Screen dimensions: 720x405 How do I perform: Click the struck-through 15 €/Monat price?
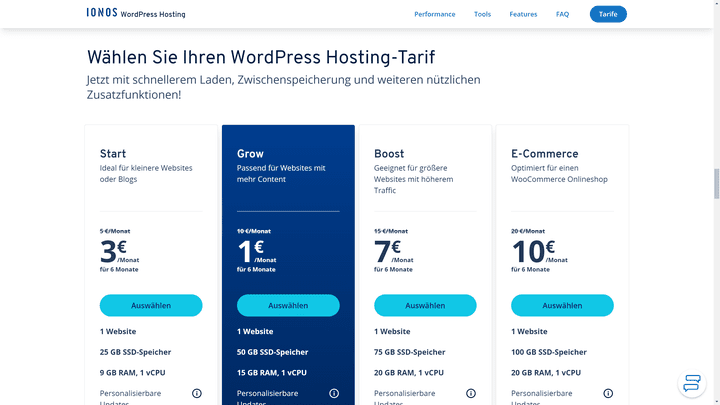tap(391, 231)
